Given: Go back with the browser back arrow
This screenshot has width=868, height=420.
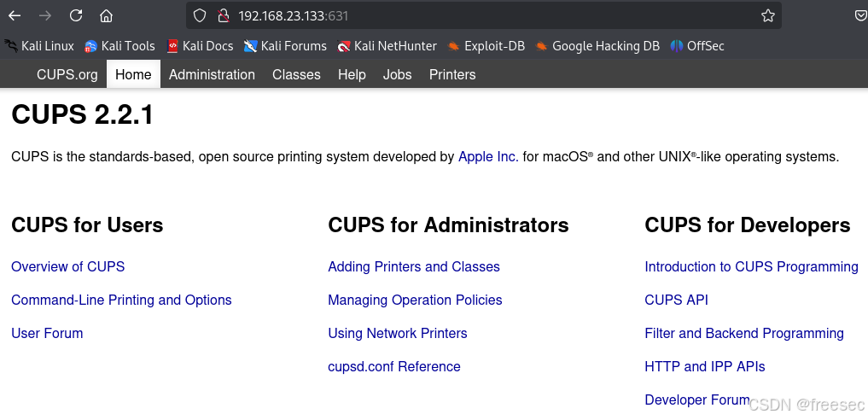Looking at the screenshot, I should click(15, 15).
